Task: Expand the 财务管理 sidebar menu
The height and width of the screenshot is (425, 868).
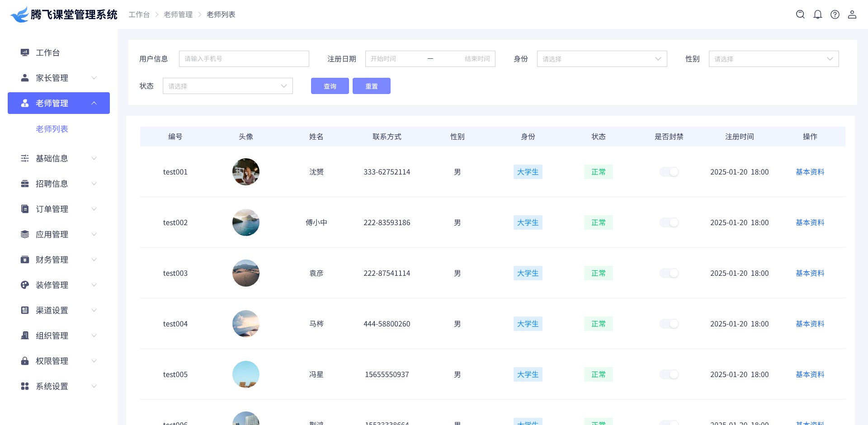Action: coord(59,260)
